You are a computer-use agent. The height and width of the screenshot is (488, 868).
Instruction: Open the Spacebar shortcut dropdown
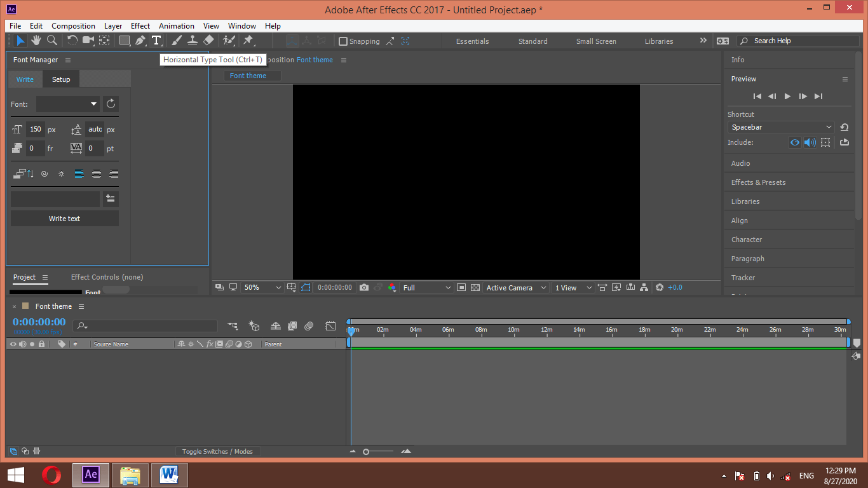point(780,127)
